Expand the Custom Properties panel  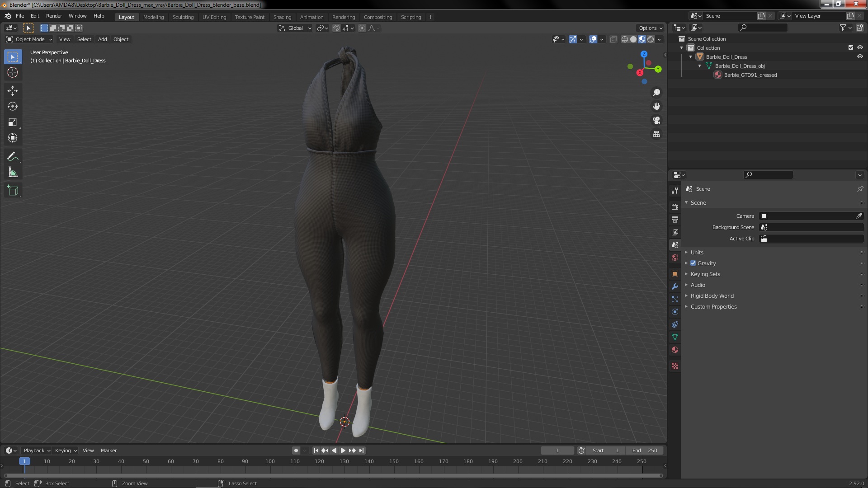[713, 307]
